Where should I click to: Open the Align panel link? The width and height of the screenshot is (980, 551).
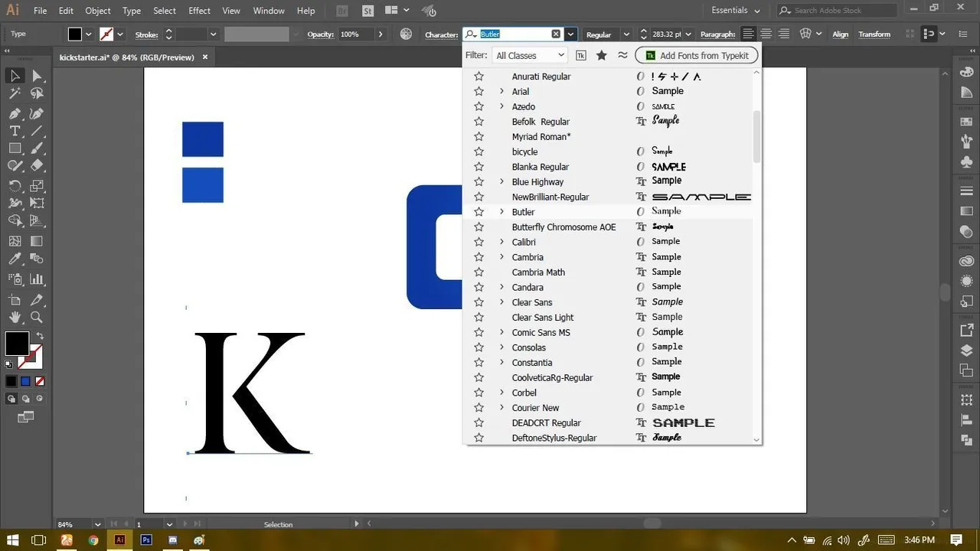pos(841,34)
